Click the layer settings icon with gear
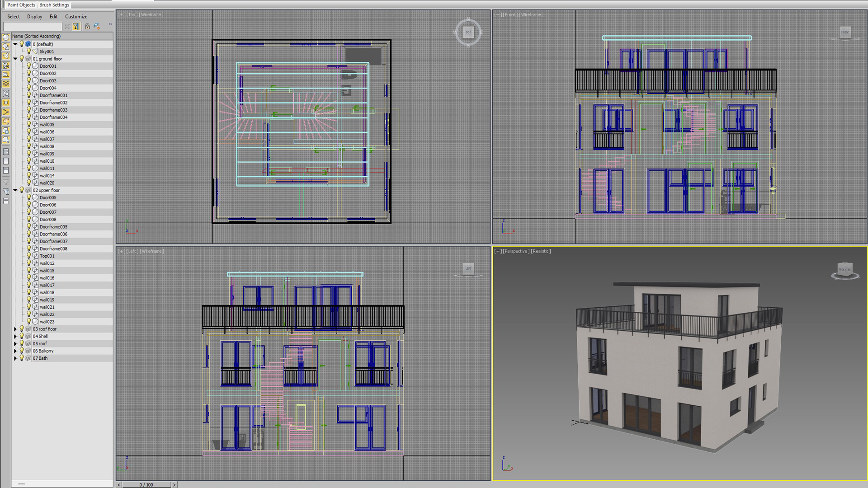Screen dimensions: 868x488 coord(97,27)
